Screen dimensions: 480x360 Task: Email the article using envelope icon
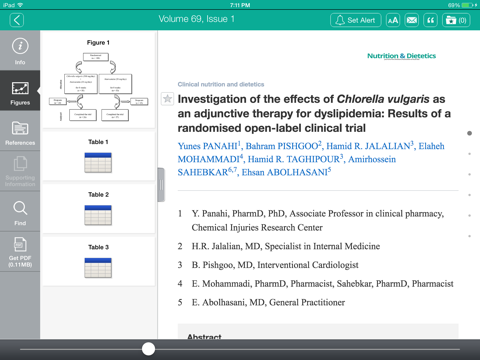[x=412, y=20]
